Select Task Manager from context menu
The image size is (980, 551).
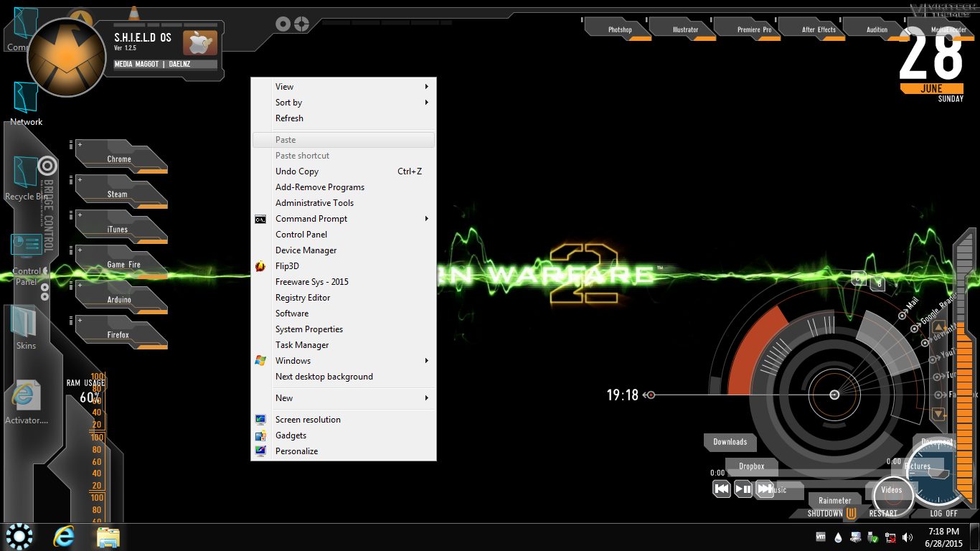click(344, 345)
